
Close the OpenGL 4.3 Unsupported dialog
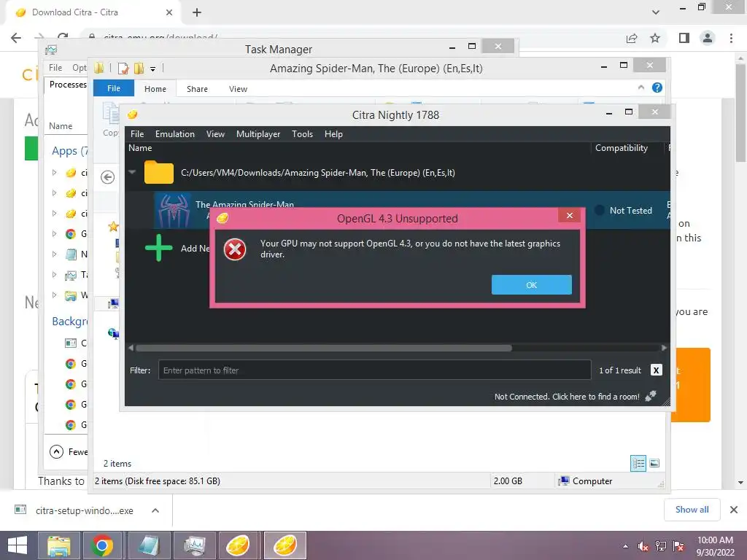pyautogui.click(x=569, y=215)
